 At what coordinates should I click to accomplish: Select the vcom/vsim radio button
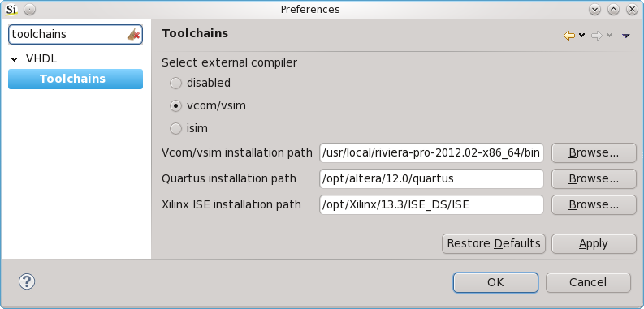[x=175, y=106]
